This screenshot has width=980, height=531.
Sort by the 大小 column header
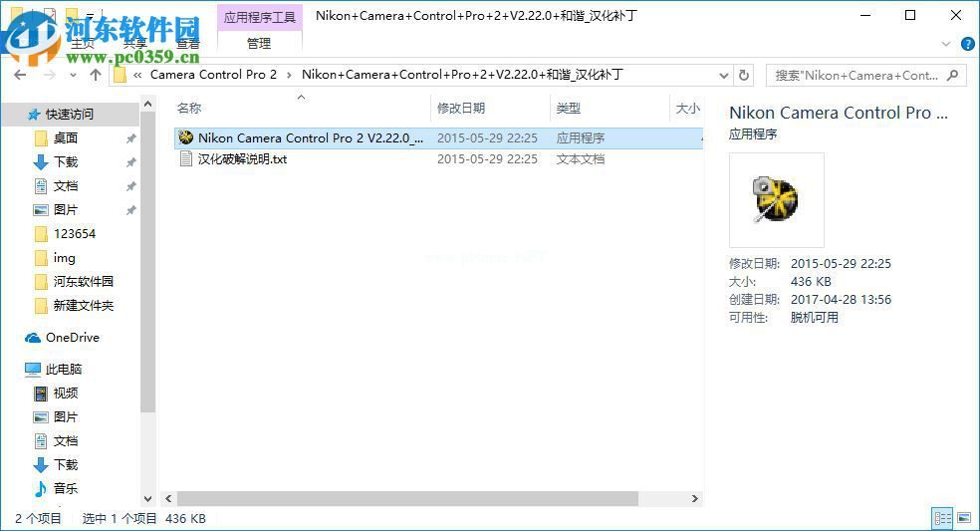point(687,109)
